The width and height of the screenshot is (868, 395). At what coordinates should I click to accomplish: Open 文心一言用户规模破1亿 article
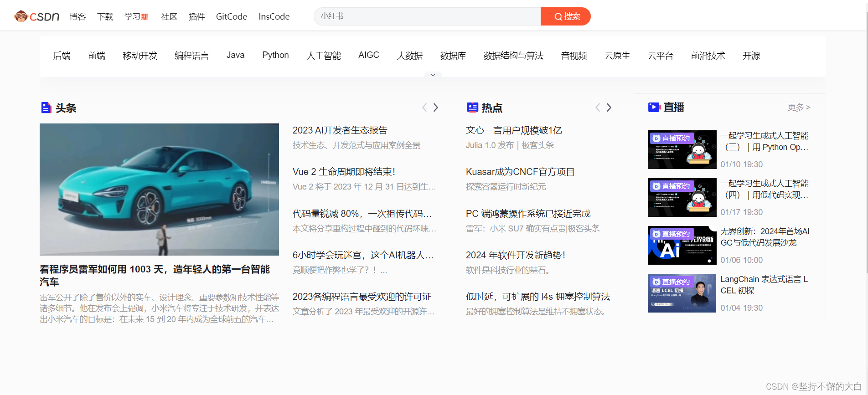(514, 130)
